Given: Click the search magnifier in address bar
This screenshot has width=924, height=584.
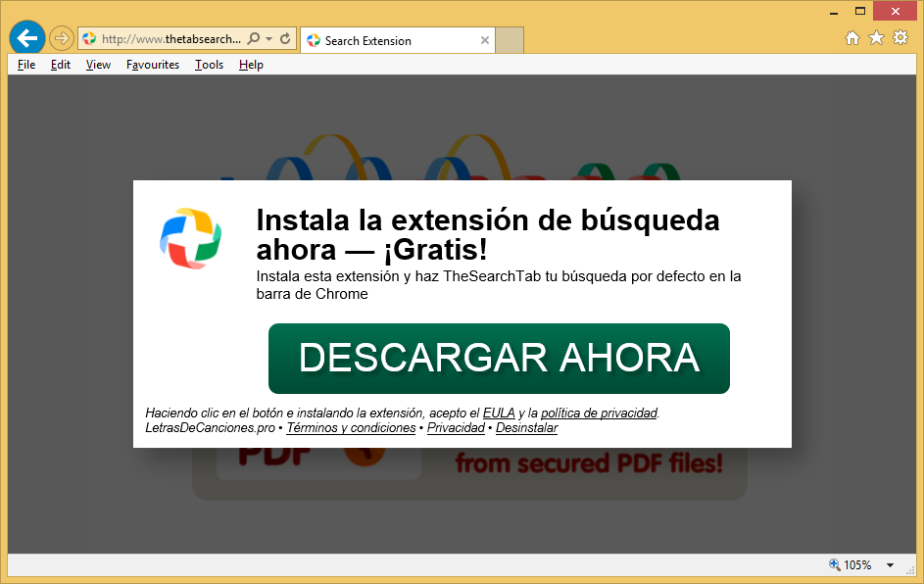Looking at the screenshot, I should [x=254, y=39].
